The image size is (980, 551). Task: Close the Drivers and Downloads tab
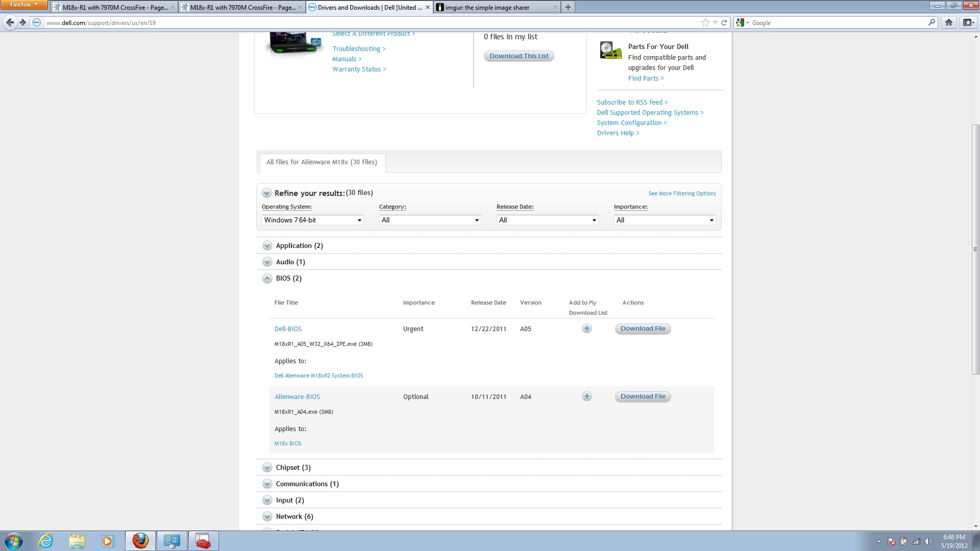(x=428, y=7)
